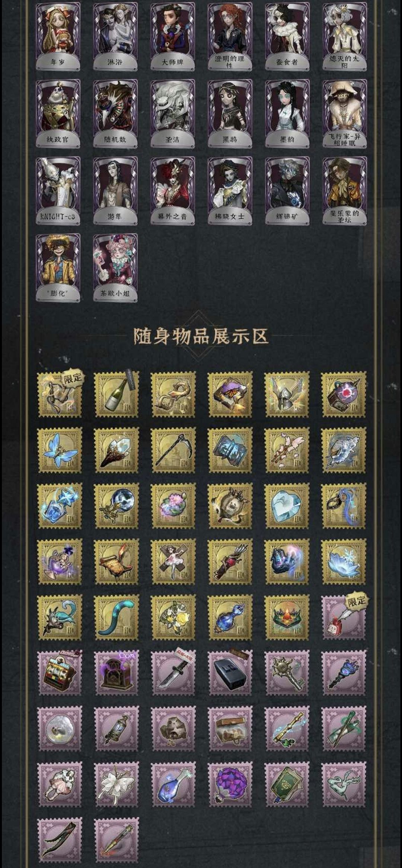
Task: Select the 年岁 costume card
Action: pyautogui.click(x=58, y=36)
